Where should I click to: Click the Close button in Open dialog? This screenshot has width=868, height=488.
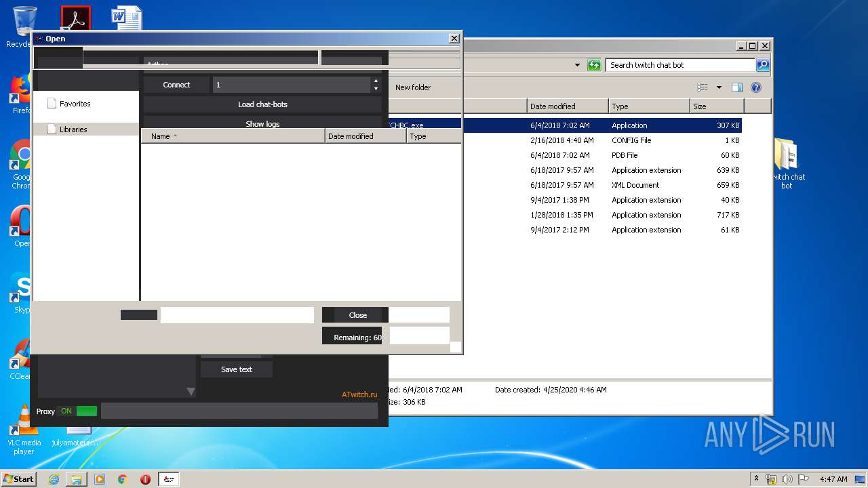tap(358, 315)
